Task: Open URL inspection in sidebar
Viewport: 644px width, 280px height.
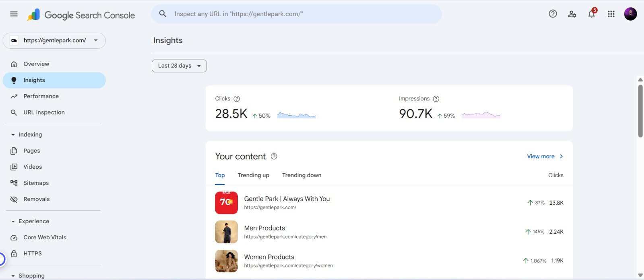Action: tap(54, 112)
